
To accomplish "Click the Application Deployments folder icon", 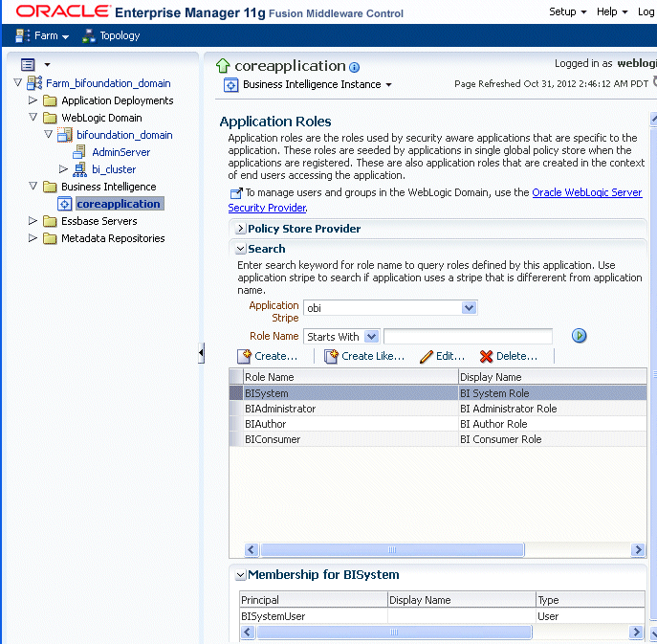I will [x=50, y=100].
